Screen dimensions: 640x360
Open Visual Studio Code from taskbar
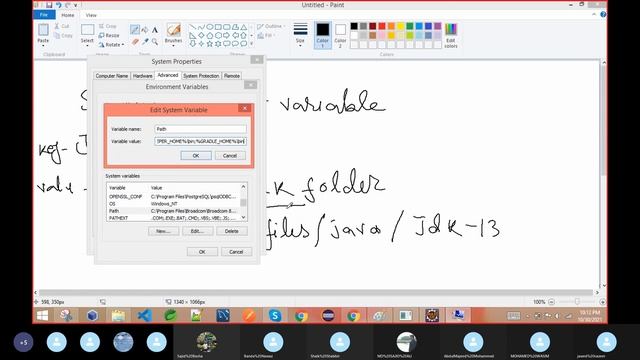[x=144, y=316]
